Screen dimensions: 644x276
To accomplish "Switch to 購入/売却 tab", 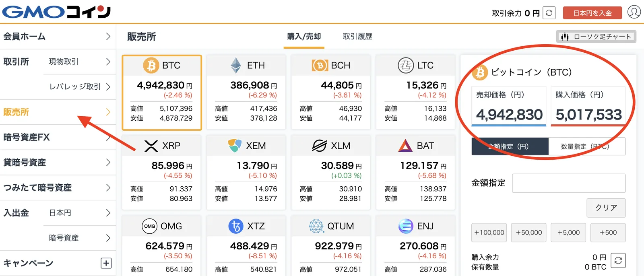I will 304,37.
